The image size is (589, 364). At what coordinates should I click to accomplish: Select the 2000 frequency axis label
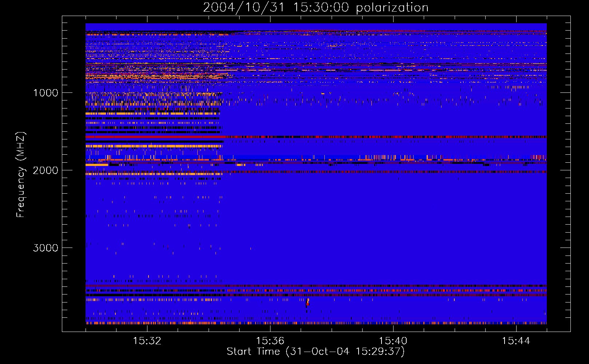coord(46,170)
